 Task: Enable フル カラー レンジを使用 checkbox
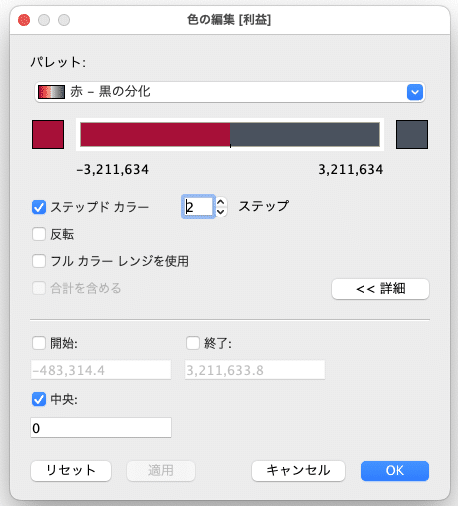coord(39,261)
